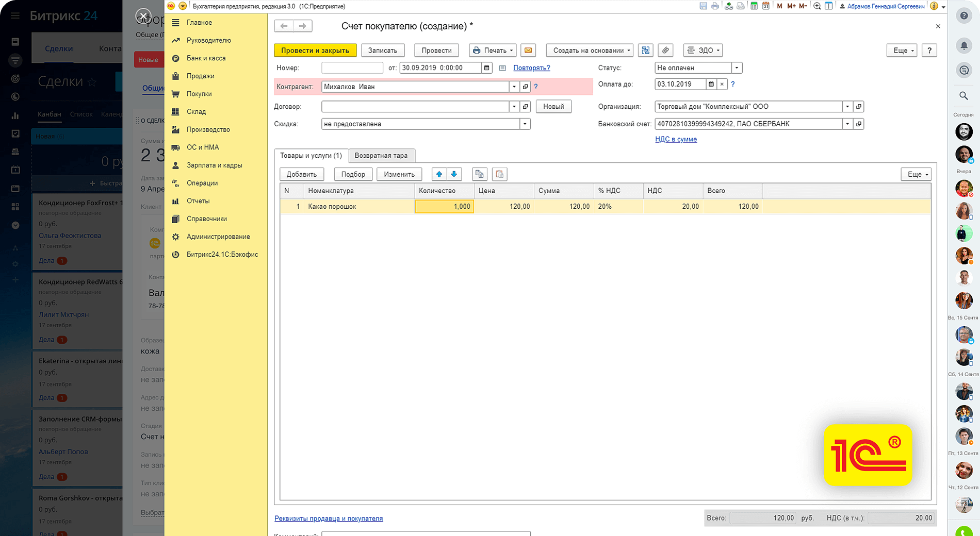Click the paperclip attachments icon
Screen dimensions: 980x536
click(665, 51)
